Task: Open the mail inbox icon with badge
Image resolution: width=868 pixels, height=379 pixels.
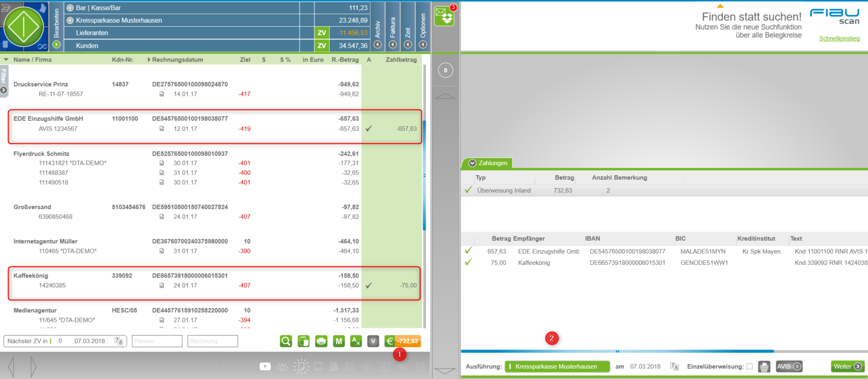Action: (445, 16)
